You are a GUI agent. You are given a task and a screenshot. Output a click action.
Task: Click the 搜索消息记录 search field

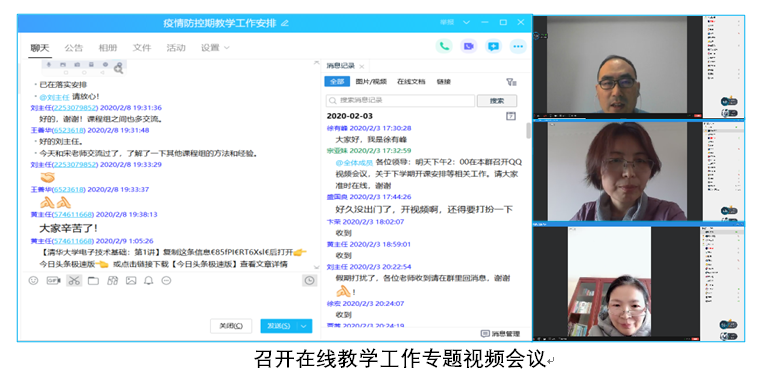[x=400, y=100]
